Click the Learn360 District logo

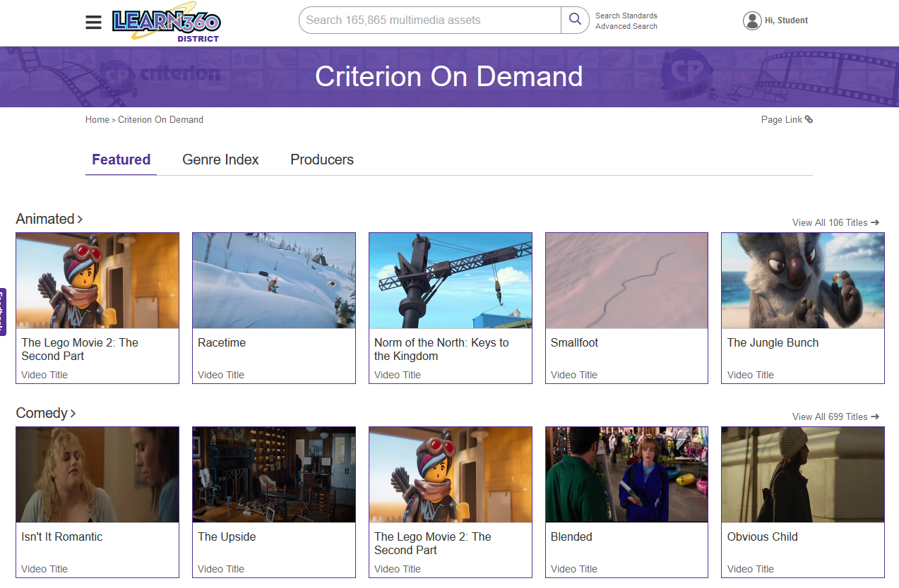pyautogui.click(x=167, y=23)
